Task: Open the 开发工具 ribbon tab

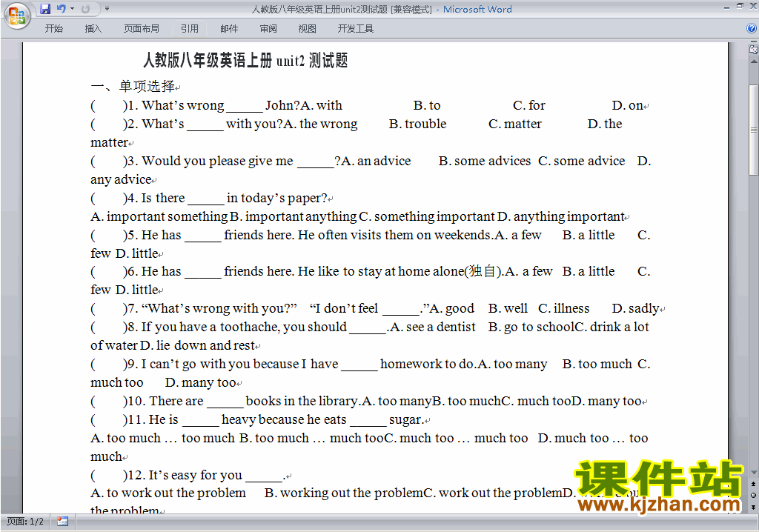Action: coord(355,29)
